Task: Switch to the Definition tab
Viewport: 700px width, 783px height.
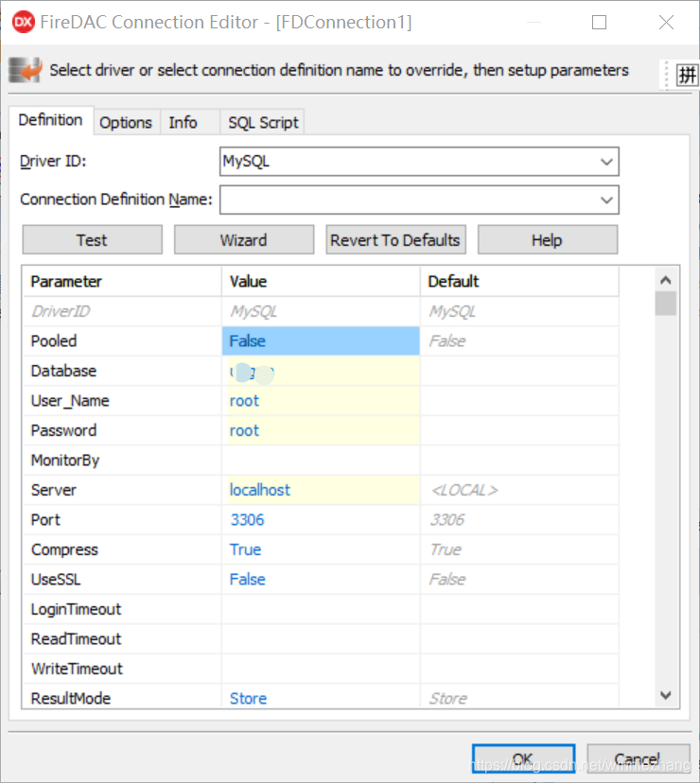Action: (50, 120)
